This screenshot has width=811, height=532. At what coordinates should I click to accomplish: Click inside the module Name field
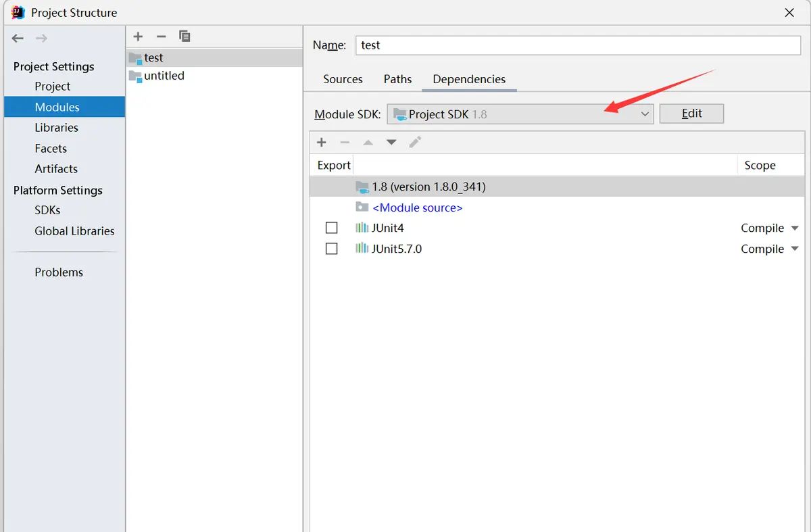point(578,45)
